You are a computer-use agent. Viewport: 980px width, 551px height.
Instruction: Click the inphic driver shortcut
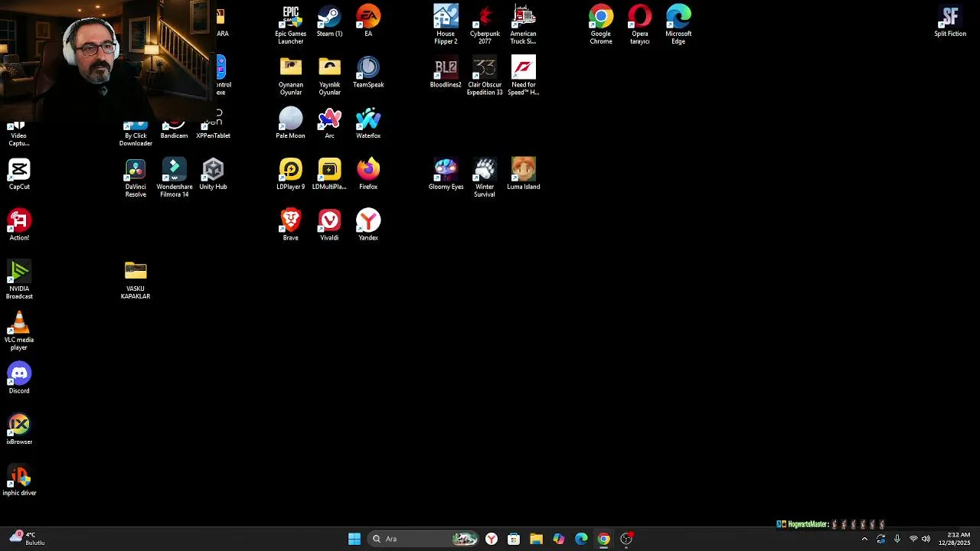pyautogui.click(x=19, y=481)
